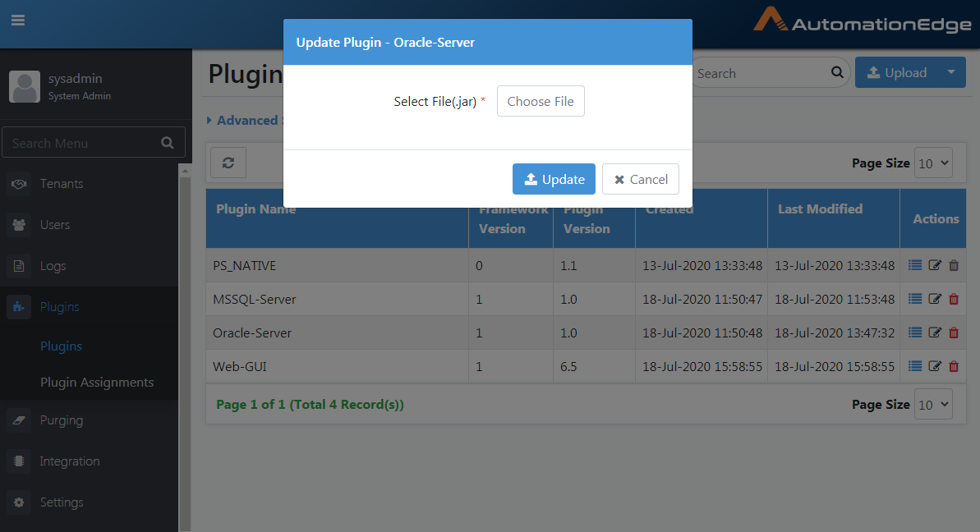Click the Integration chip icon
The image size is (980, 532).
(x=19, y=461)
